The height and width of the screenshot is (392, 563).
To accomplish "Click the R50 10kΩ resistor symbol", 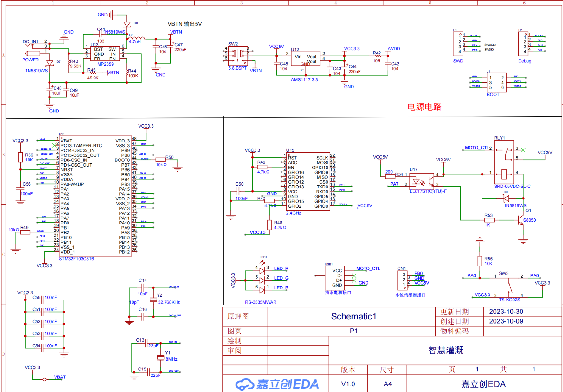I will (x=161, y=160).
